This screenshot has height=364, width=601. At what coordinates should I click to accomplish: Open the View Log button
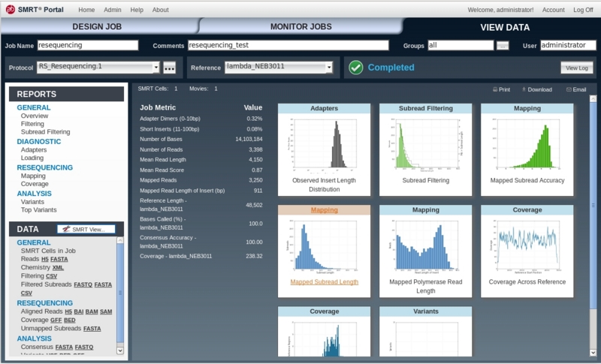coord(576,68)
